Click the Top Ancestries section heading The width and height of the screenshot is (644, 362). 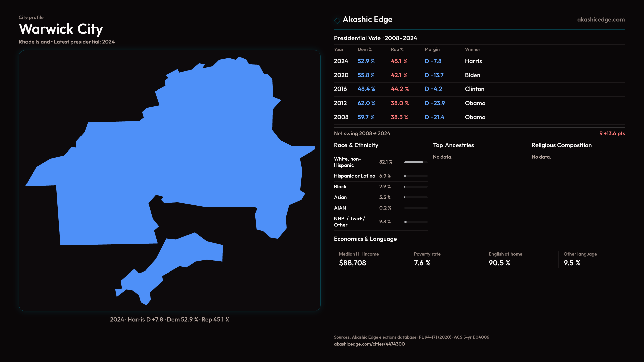(453, 145)
